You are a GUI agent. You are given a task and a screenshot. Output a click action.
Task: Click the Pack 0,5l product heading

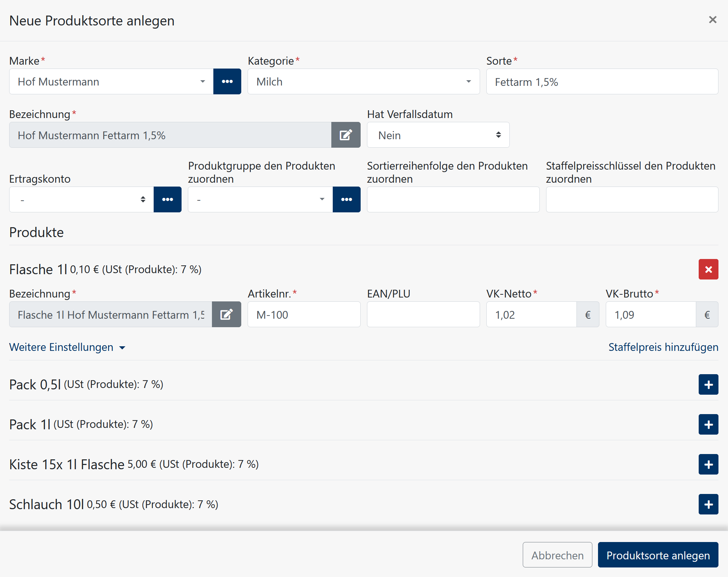point(35,384)
